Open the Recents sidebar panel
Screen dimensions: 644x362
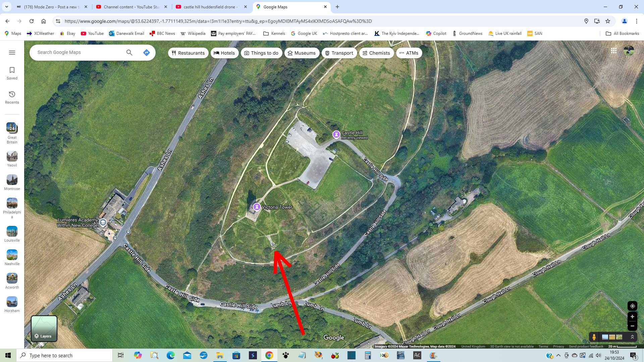click(12, 97)
